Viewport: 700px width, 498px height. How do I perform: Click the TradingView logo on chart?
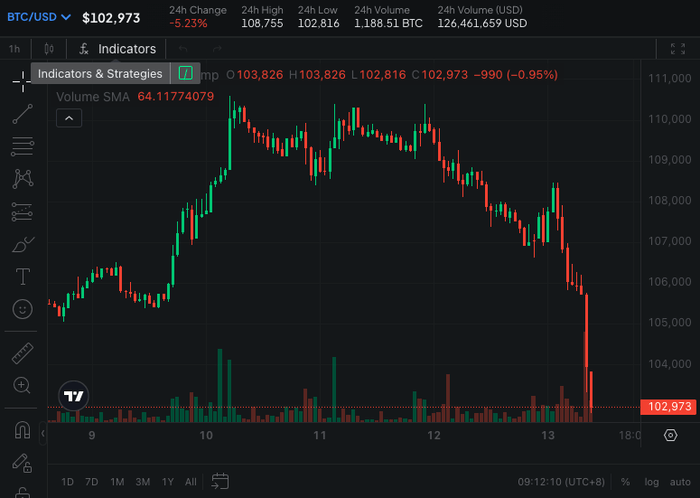[x=73, y=396]
